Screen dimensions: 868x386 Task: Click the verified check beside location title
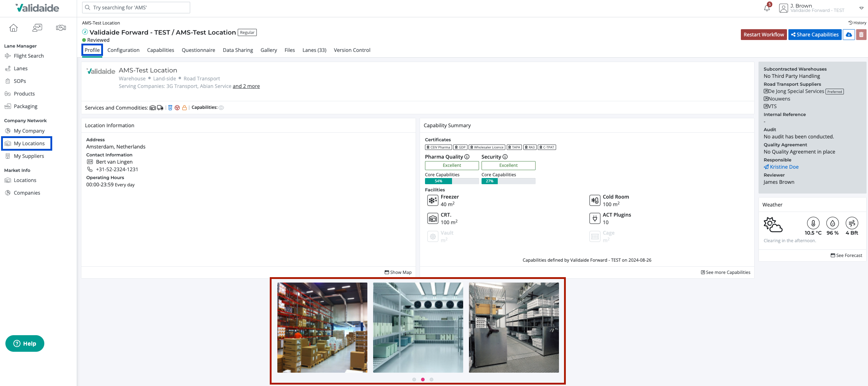click(x=85, y=32)
